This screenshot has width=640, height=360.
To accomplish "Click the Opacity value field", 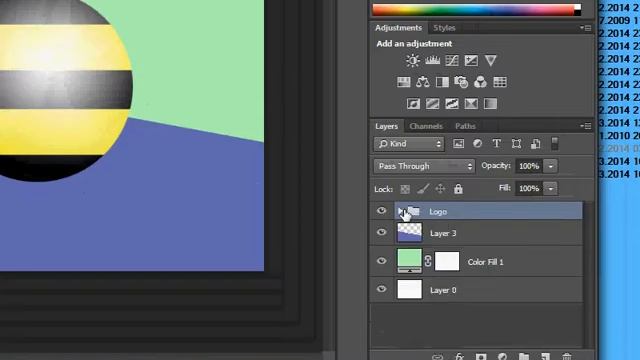I will pos(529,166).
